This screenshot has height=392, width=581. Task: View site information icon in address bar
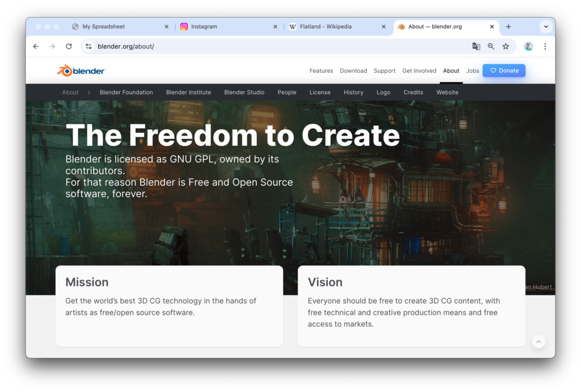[x=88, y=47]
